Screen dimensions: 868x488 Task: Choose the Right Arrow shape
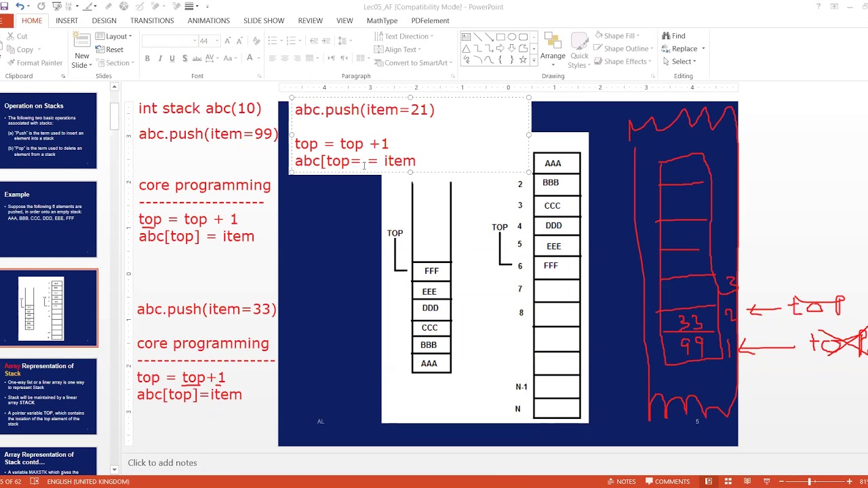pyautogui.click(x=500, y=49)
